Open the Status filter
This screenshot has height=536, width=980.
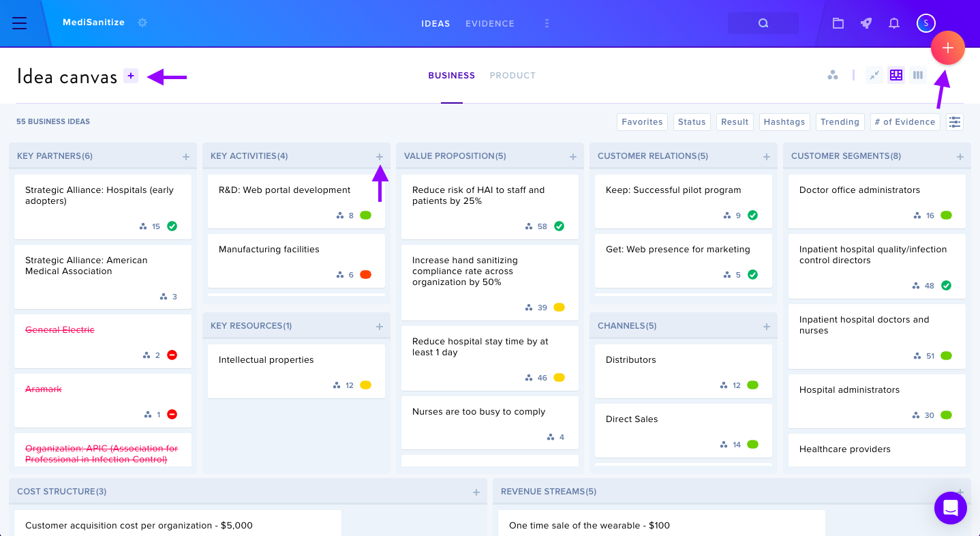692,122
